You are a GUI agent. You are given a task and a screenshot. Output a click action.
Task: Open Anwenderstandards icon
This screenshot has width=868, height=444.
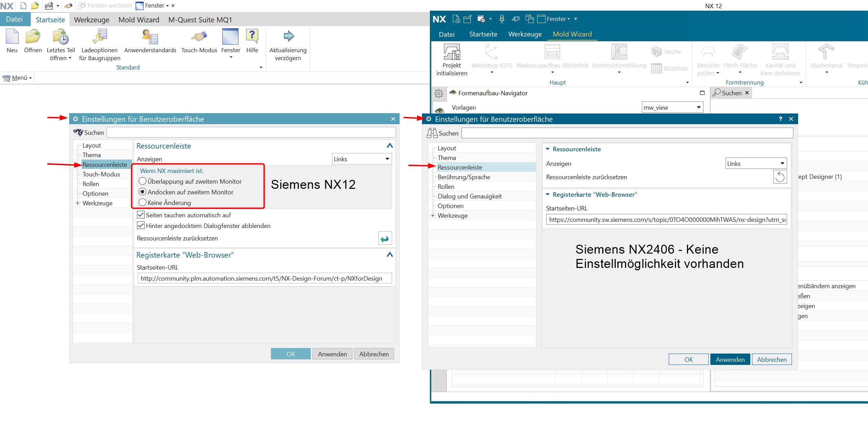click(x=150, y=36)
